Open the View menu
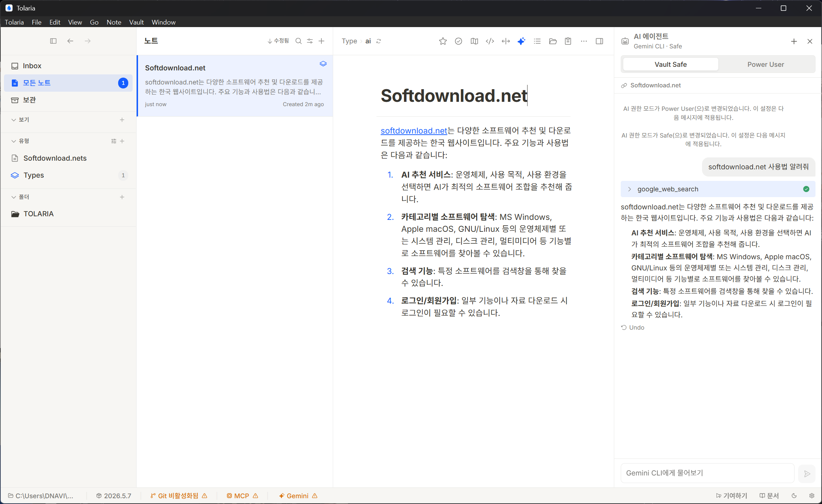Image resolution: width=822 pixels, height=504 pixels. point(75,22)
